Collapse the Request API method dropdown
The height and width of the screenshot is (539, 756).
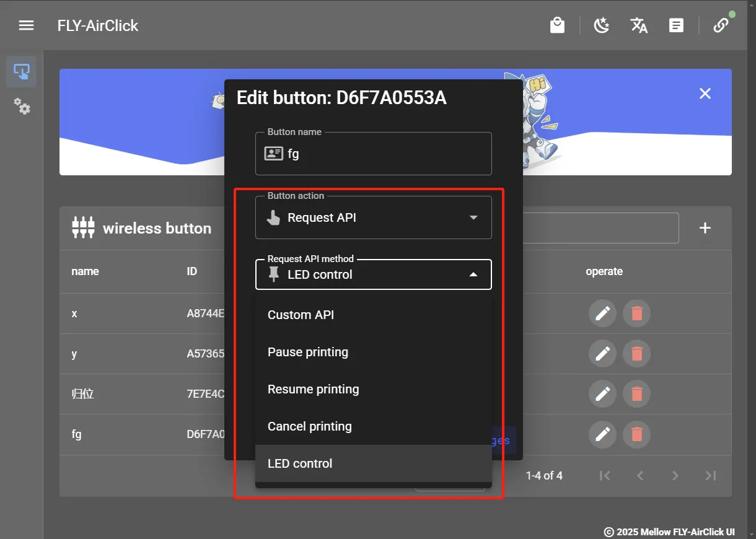pos(473,274)
